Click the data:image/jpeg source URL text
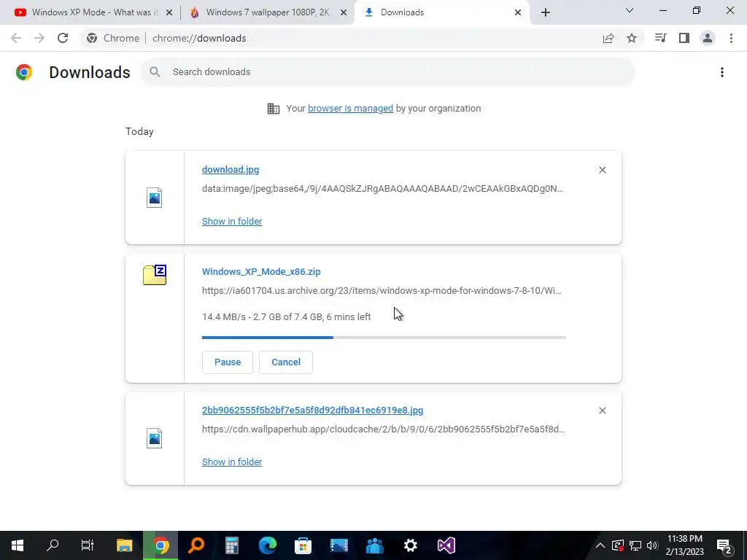The image size is (747, 560). (x=382, y=189)
